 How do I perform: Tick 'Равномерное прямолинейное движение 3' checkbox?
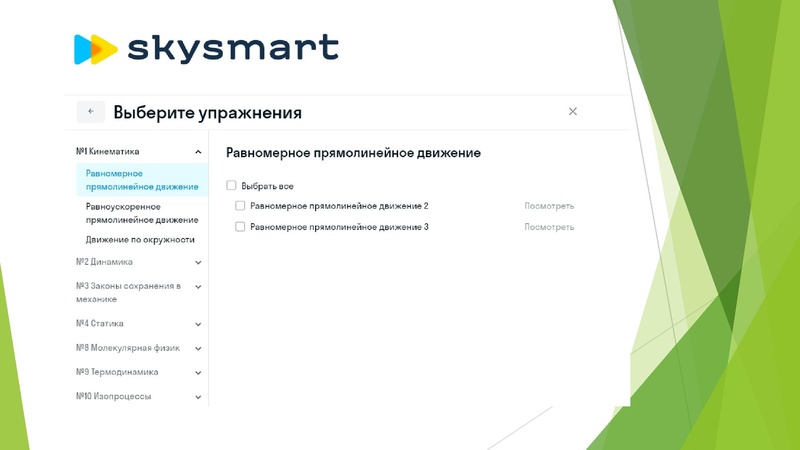point(240,227)
